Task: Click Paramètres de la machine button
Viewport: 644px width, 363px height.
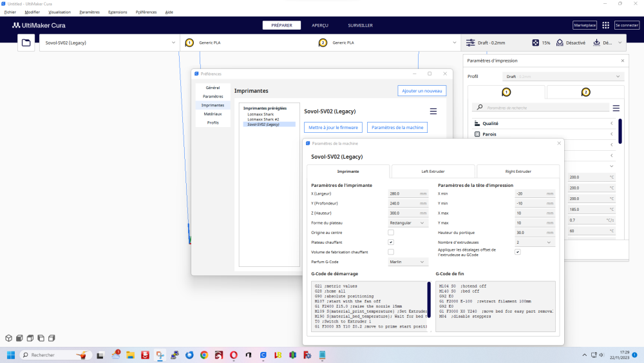Action: click(397, 128)
